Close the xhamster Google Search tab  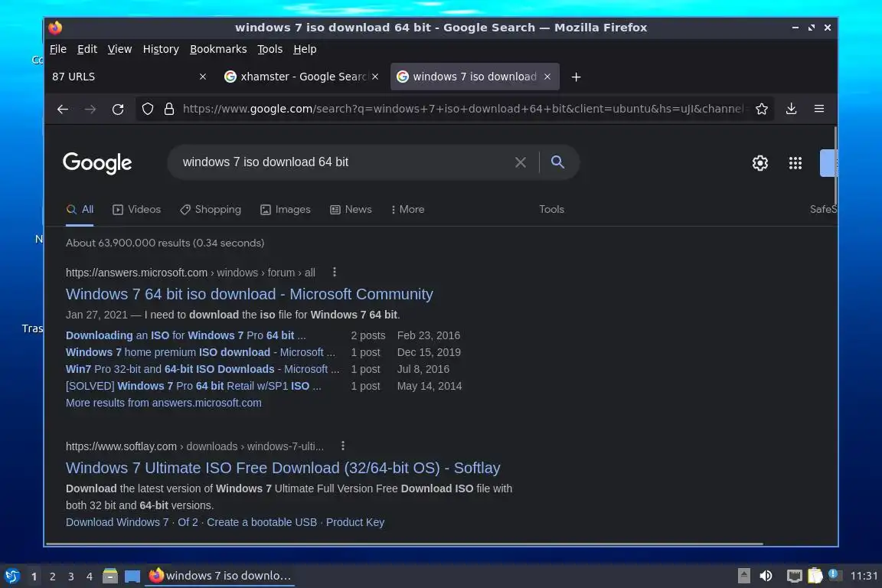375,77
